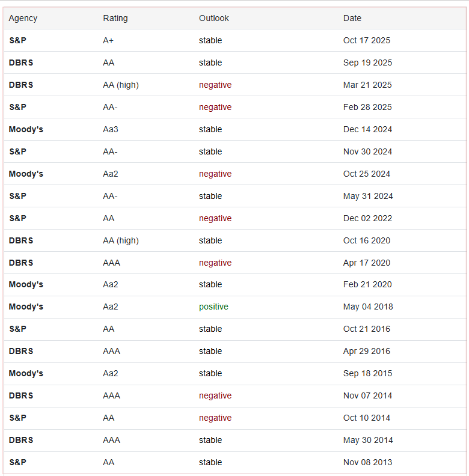The width and height of the screenshot is (469, 476).
Task: Click the Rating column header
Action: 115,18
